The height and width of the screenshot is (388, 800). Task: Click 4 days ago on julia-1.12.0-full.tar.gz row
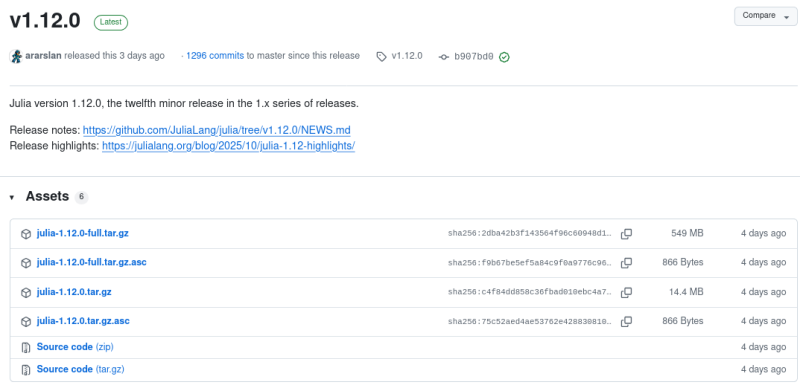763,233
